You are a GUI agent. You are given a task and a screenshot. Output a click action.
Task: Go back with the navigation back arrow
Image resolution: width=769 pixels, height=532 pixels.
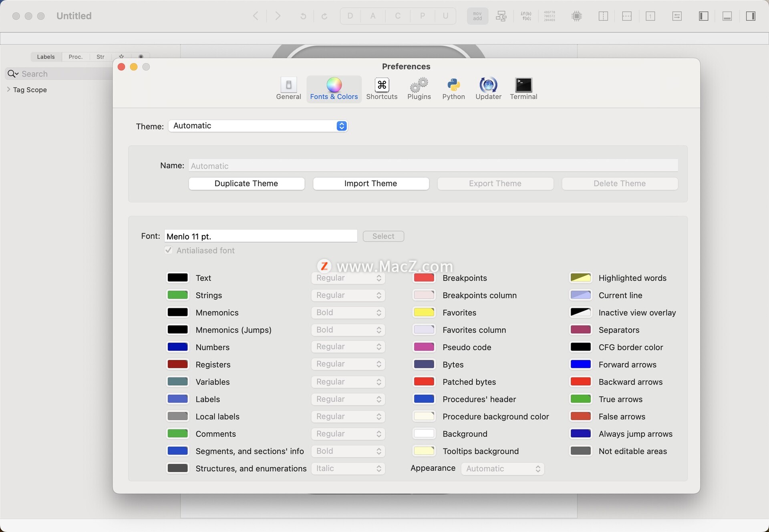tap(256, 16)
